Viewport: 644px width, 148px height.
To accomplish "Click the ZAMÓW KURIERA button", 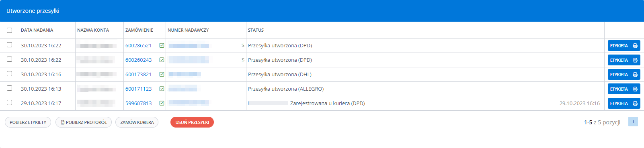I will (x=137, y=122).
